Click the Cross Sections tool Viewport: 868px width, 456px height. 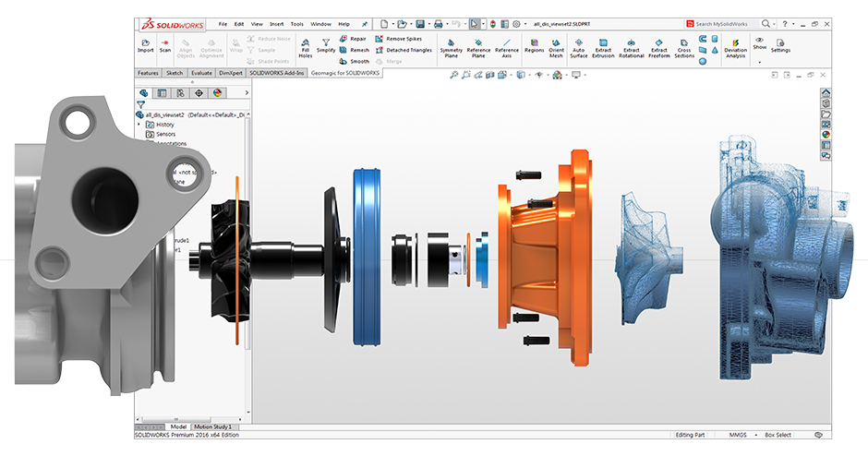684,47
